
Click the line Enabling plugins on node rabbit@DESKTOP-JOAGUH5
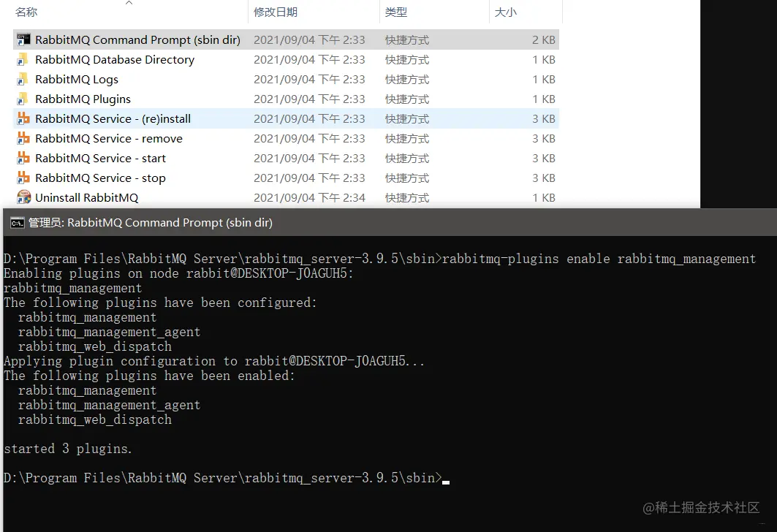coord(178,273)
